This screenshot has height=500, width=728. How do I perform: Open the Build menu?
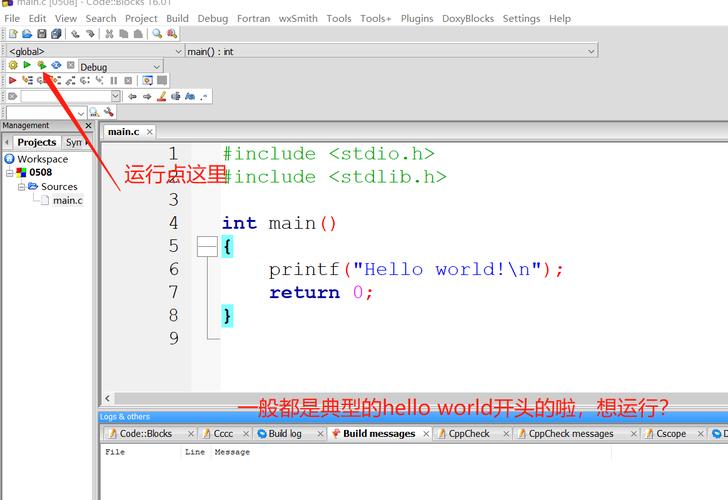pyautogui.click(x=177, y=19)
